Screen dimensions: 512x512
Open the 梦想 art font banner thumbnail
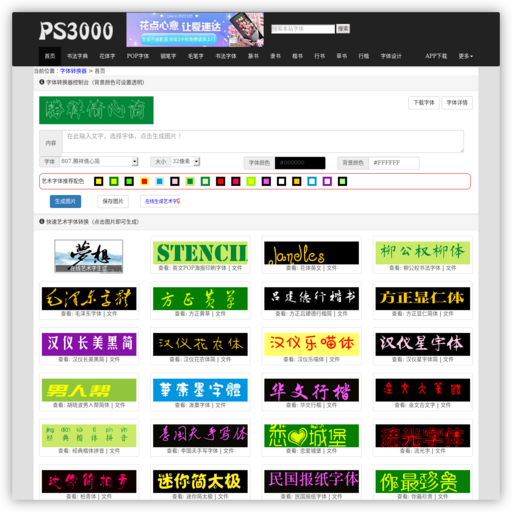click(89, 256)
